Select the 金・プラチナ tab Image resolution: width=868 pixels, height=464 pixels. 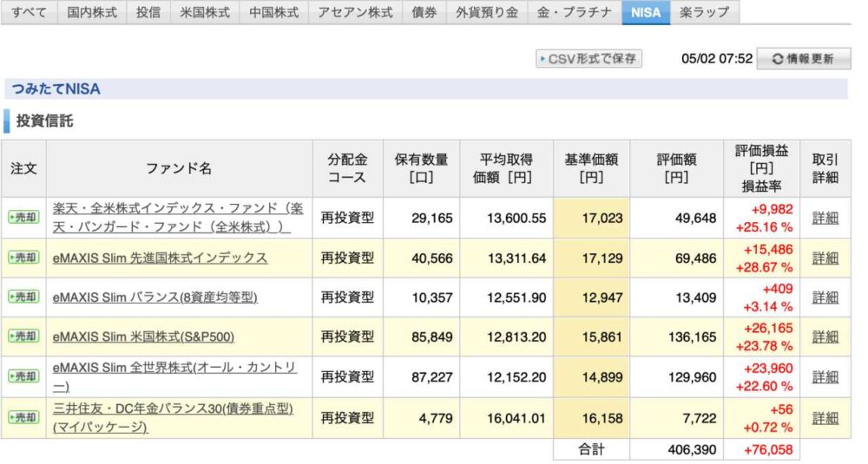575,12
